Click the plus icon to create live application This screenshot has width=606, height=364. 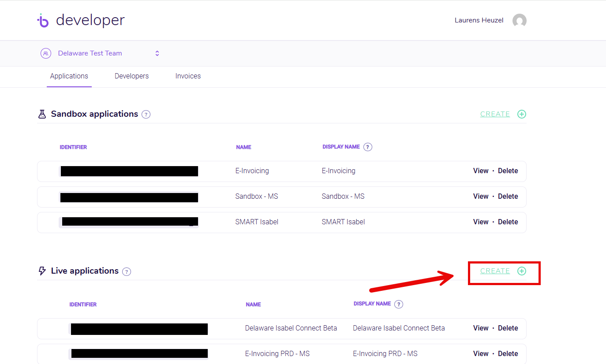point(521,271)
